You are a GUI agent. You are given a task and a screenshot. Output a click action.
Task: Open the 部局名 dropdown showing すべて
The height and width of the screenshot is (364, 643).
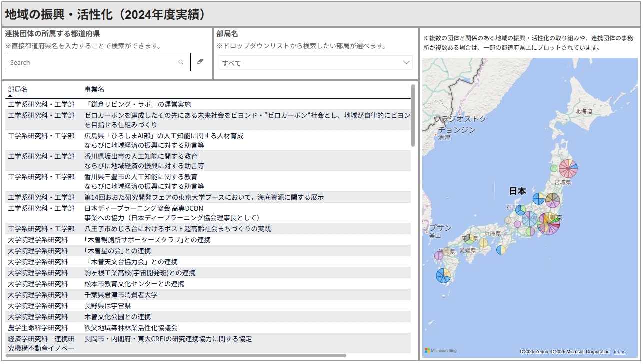point(316,63)
